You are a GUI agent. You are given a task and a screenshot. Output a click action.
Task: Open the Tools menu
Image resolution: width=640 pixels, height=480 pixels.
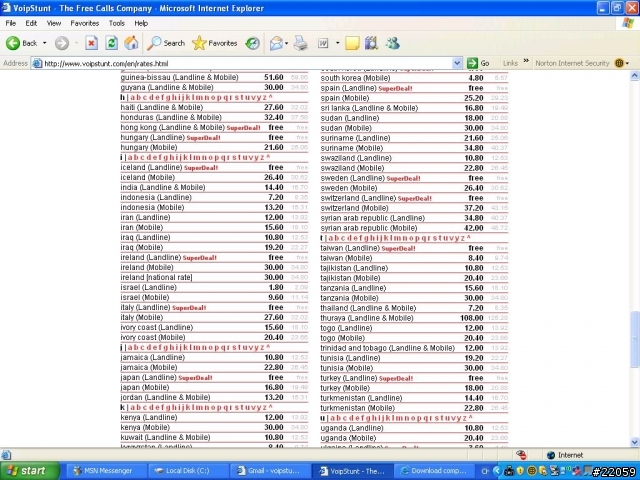click(x=116, y=23)
